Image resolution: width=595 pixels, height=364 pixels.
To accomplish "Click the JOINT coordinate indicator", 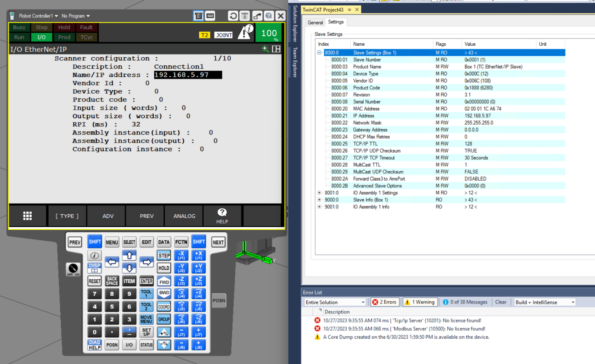I will point(224,35).
